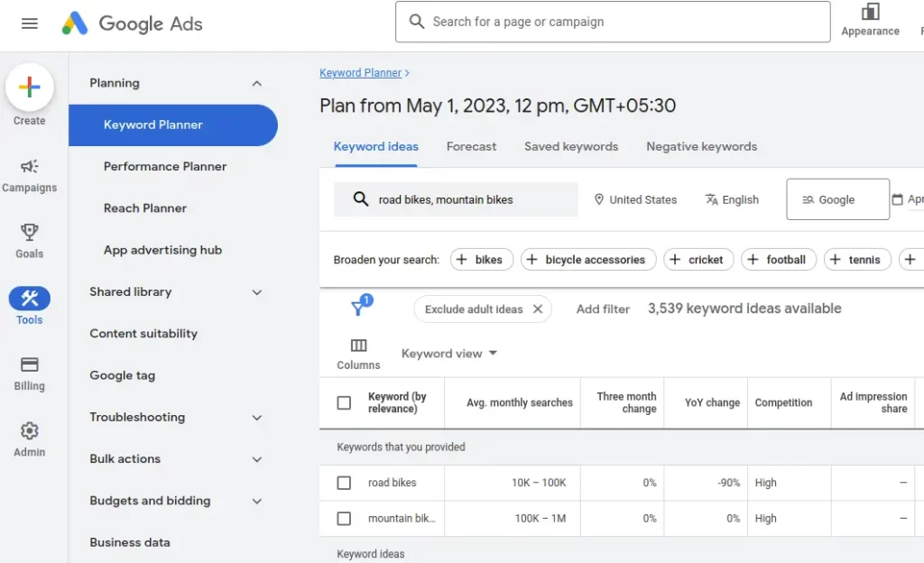Click magnifier in keyword search box
The image size is (924, 563).
(361, 199)
